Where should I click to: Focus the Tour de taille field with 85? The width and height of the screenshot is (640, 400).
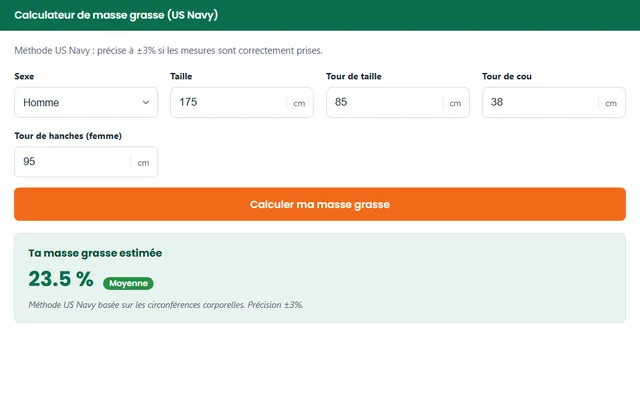[398, 102]
